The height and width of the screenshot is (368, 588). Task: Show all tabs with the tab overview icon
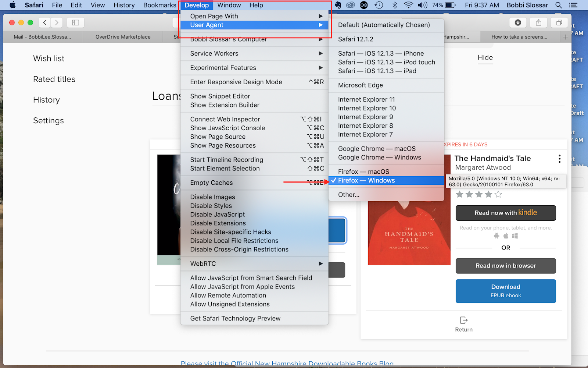pyautogui.click(x=559, y=22)
